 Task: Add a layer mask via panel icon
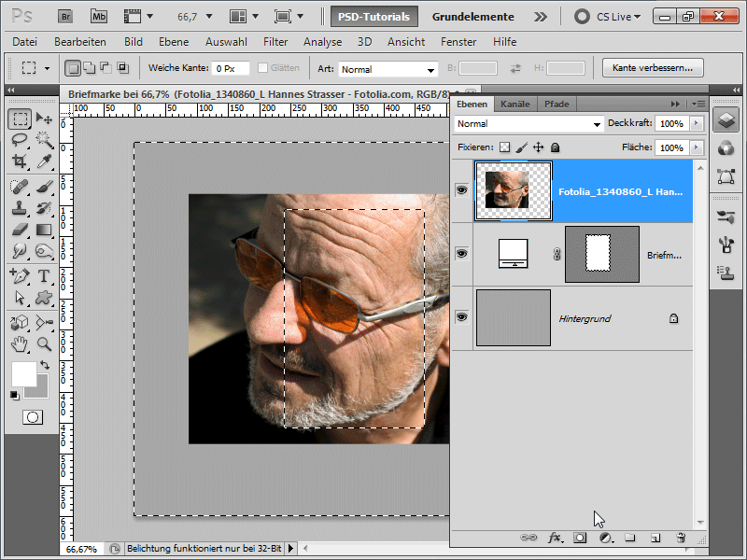point(580,539)
